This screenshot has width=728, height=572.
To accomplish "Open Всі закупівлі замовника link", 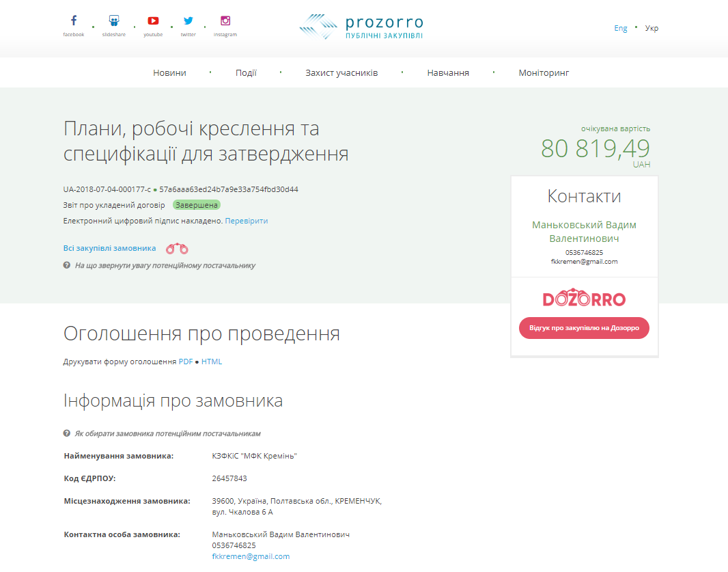I will click(109, 248).
